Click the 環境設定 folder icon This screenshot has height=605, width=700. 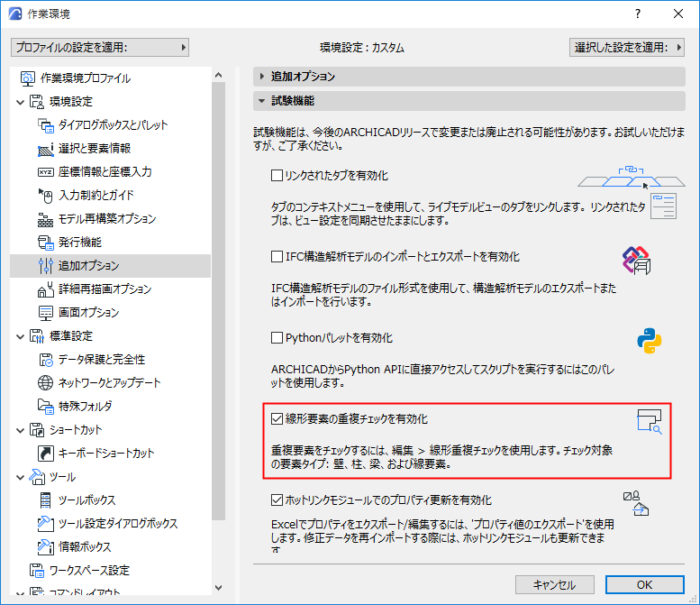click(37, 101)
